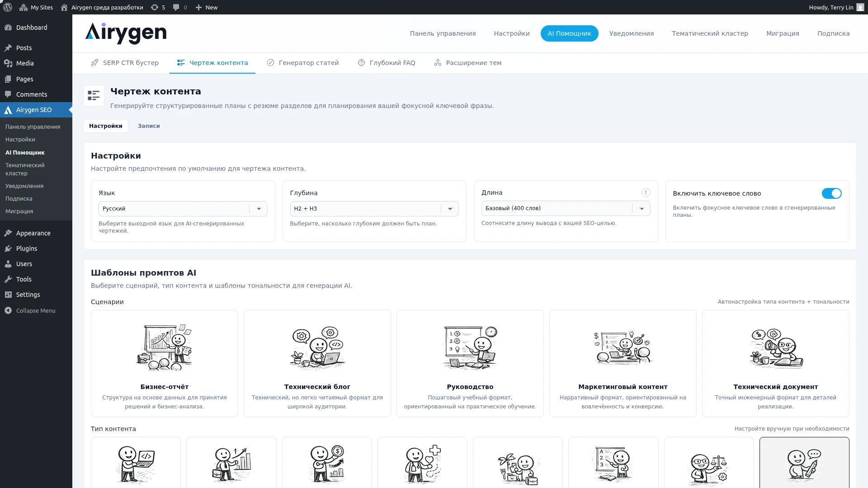
Task: Click the Users icon in sidebar
Action: (8, 264)
